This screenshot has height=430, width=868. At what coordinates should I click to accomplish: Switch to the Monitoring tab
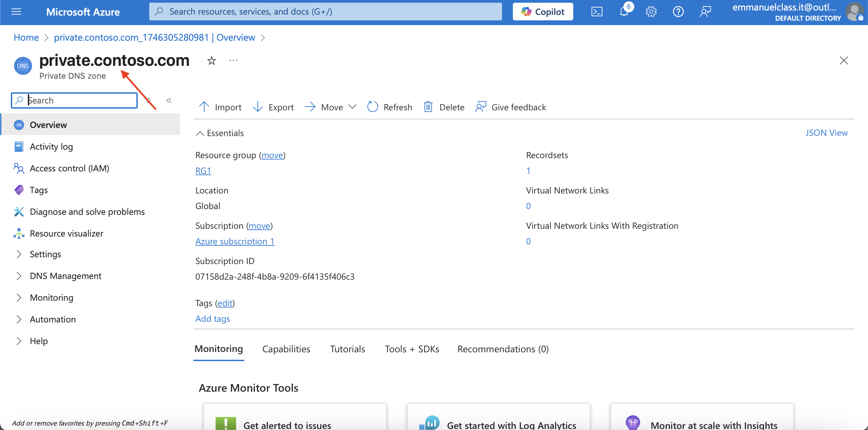click(219, 349)
